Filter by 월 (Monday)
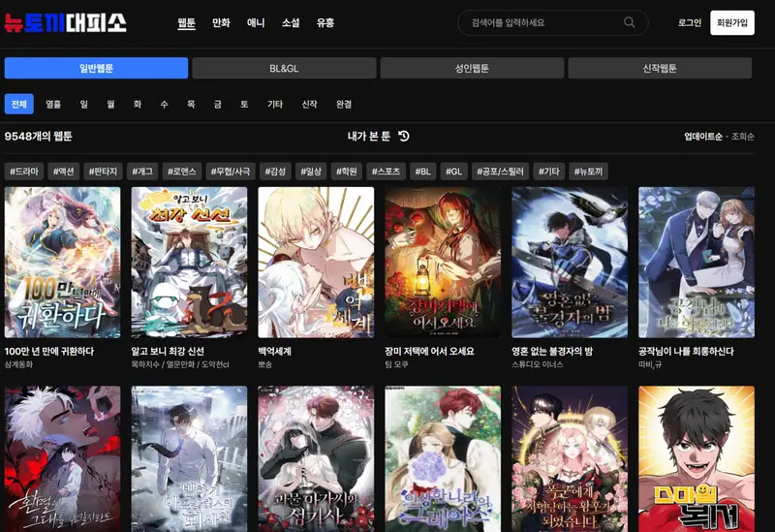Viewport: 775px width, 532px height. click(x=110, y=104)
